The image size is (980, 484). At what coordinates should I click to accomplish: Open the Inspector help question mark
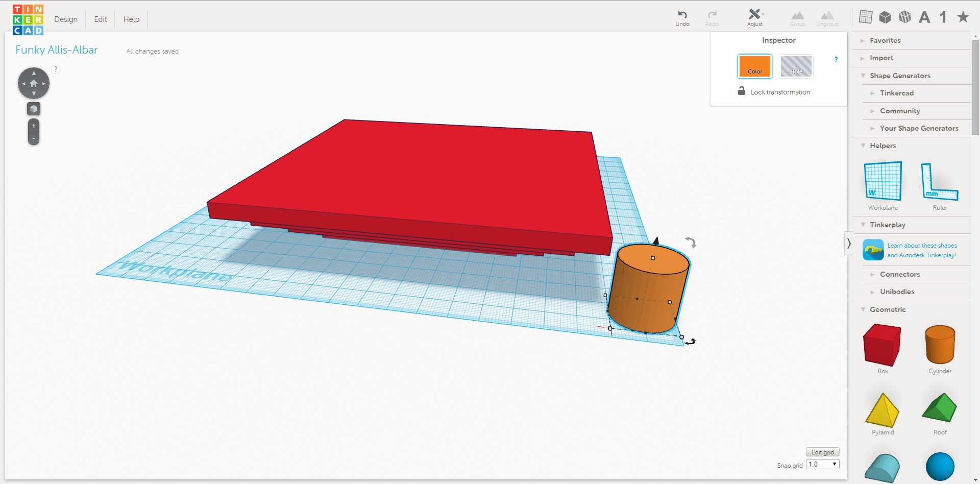[836, 59]
